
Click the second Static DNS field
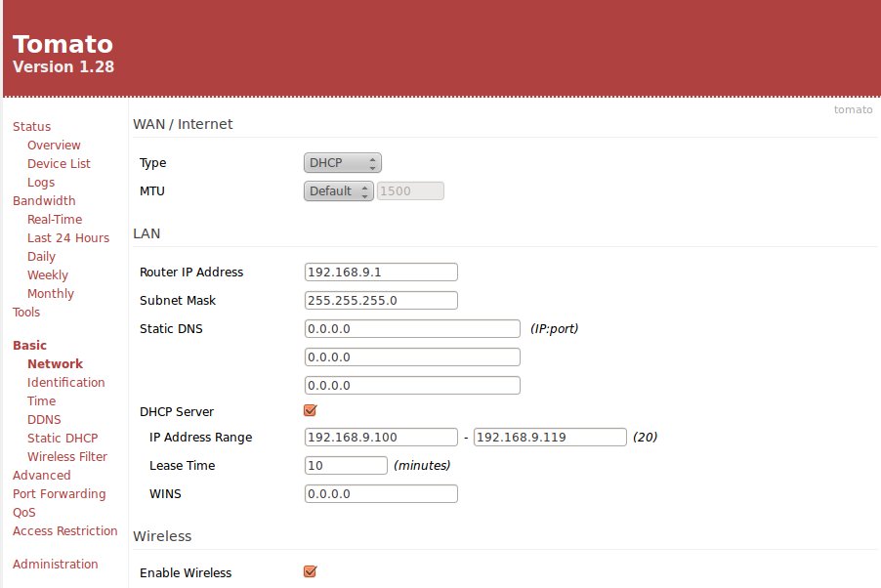[x=412, y=357]
